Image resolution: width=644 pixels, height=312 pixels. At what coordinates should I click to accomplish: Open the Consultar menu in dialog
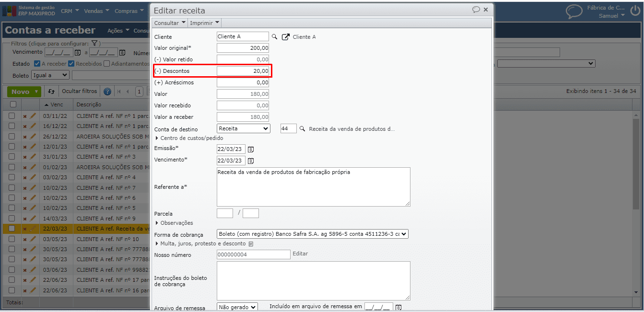click(x=170, y=23)
